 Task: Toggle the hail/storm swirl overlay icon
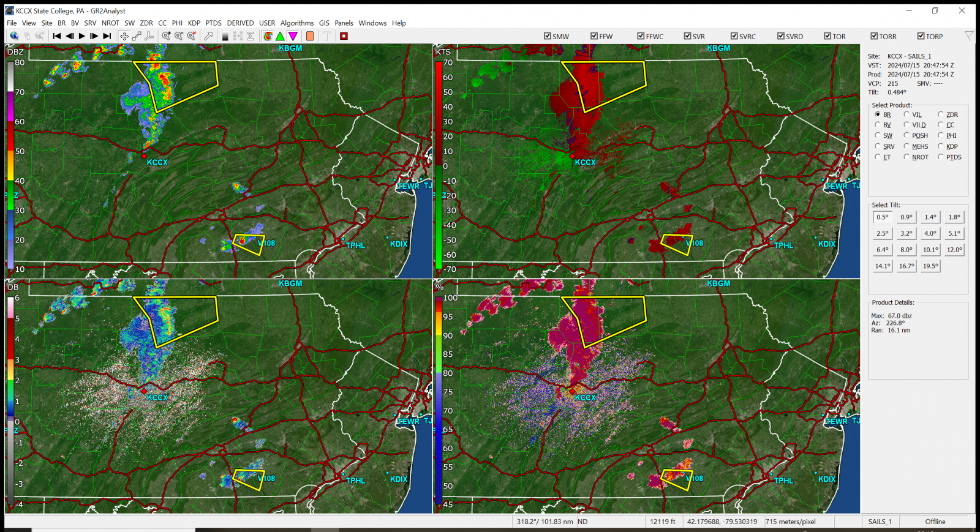click(268, 36)
